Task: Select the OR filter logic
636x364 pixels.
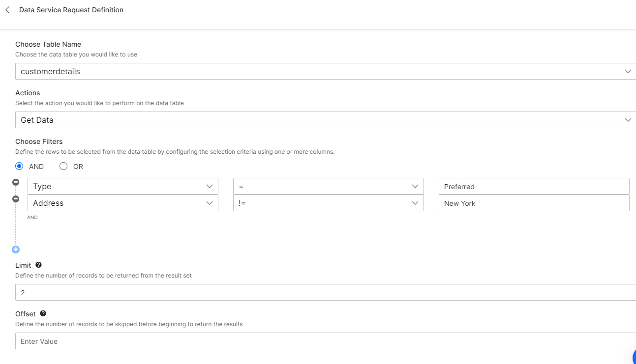Action: point(63,166)
